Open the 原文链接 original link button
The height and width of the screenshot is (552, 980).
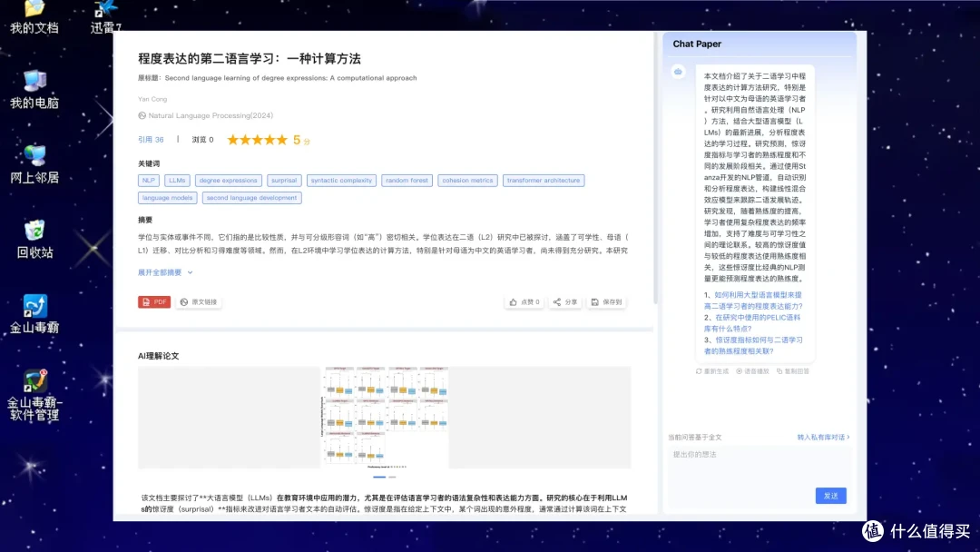(x=198, y=302)
